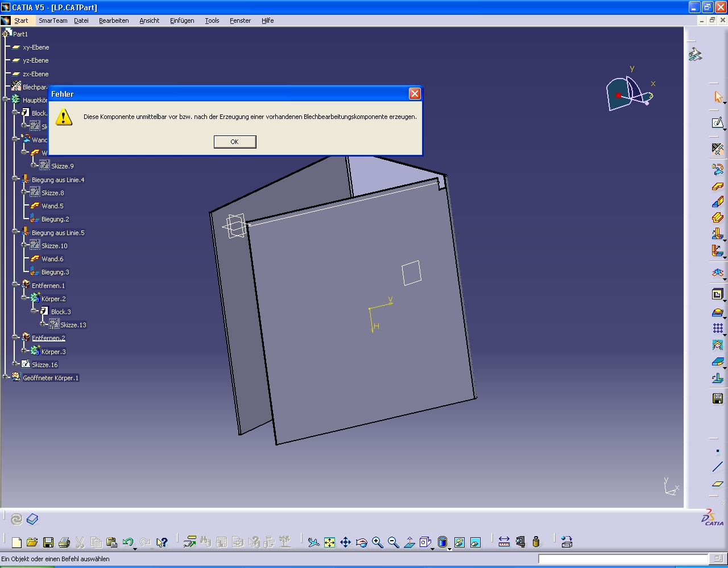Toggle the Hide/Show icon
The image size is (728, 568).
coord(460,542)
